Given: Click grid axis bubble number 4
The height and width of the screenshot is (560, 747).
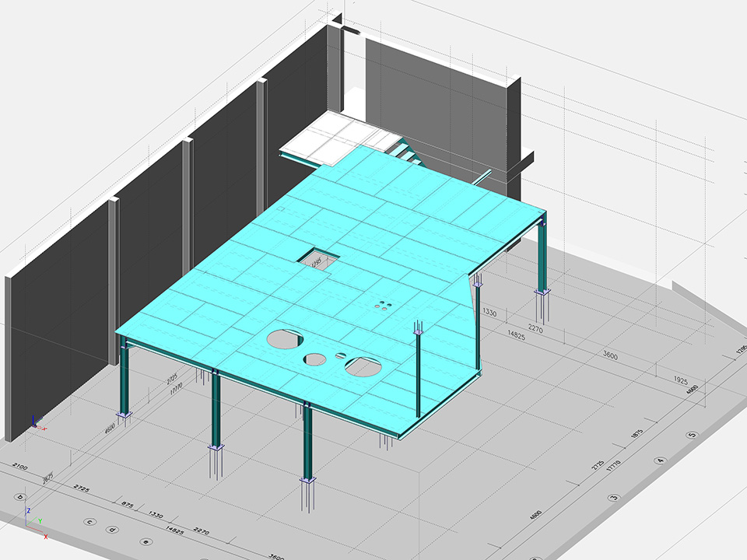Looking at the screenshot, I should 660,461.
